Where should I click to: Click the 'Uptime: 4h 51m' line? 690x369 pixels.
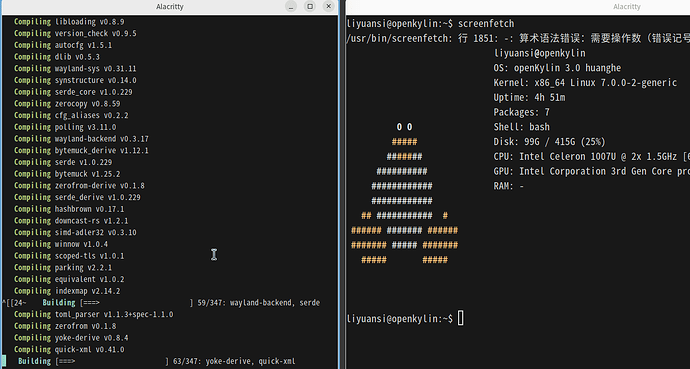(x=529, y=98)
